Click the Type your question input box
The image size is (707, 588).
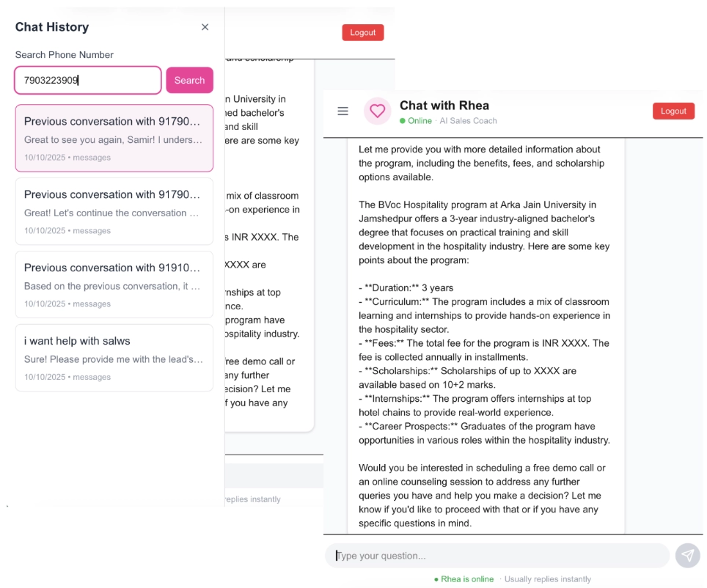tap(497, 556)
